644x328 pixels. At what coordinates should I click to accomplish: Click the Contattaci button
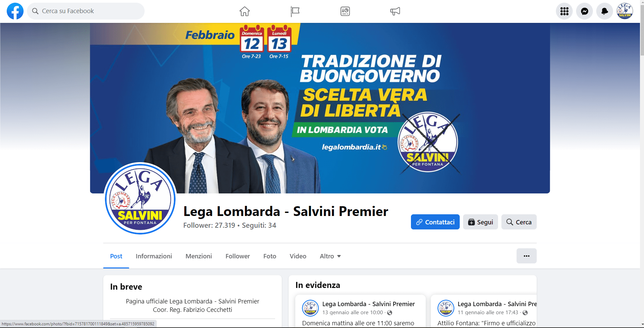435,222
